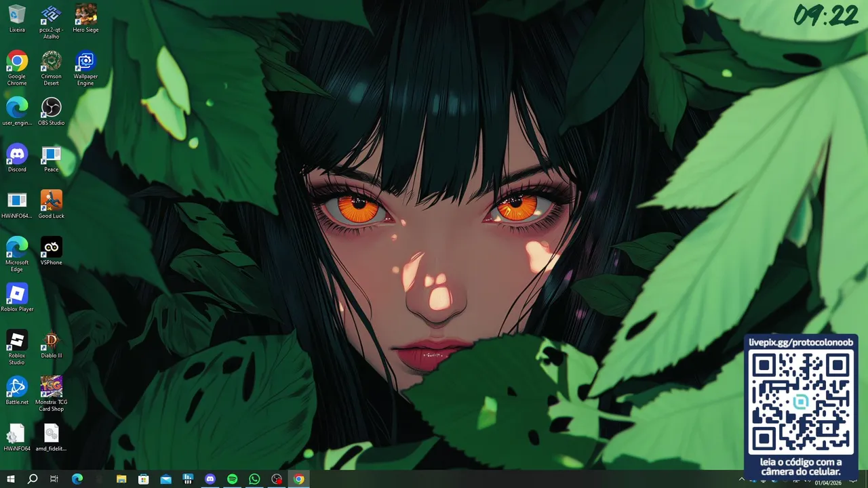Image resolution: width=868 pixels, height=488 pixels.
Task: Select the Microsoft Edge desktop shortcut
Action: (x=17, y=254)
